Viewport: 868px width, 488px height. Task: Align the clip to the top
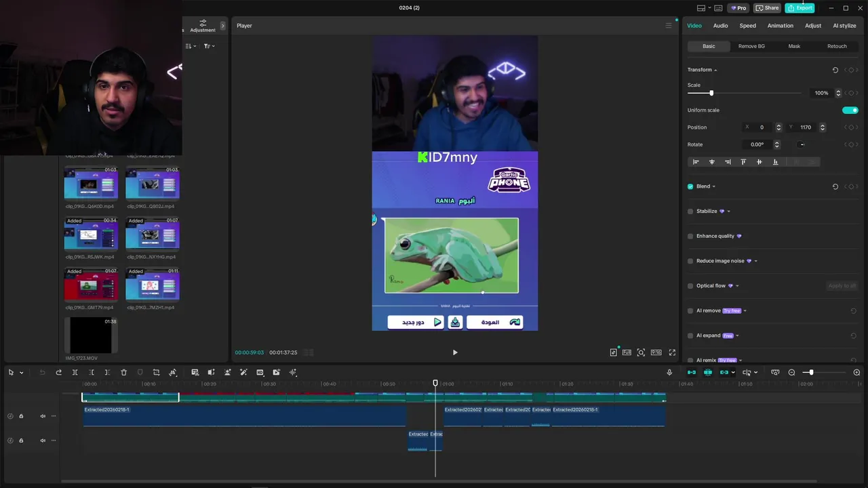[x=743, y=162]
